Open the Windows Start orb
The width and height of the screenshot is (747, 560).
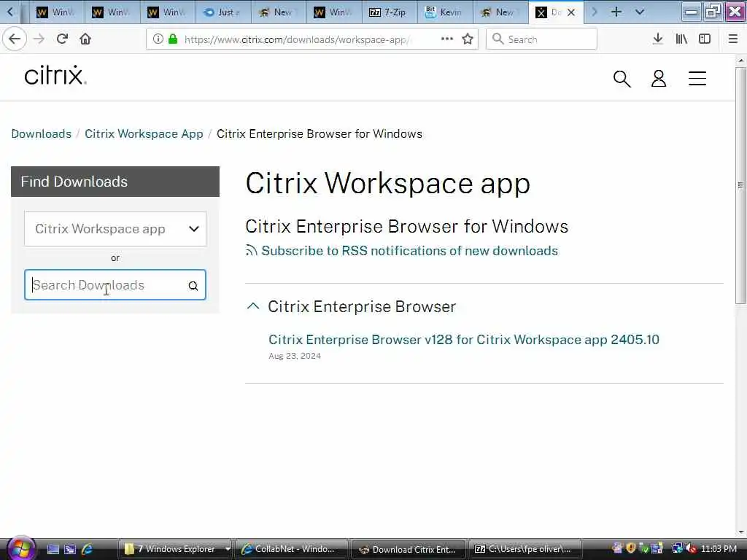tap(20, 548)
